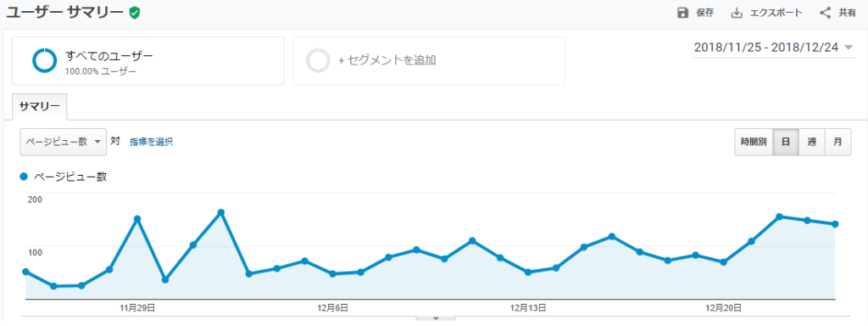Viewport: 868px width, 326px height.
Task: Click the blue all-users donut icon
Action: pos(44,60)
